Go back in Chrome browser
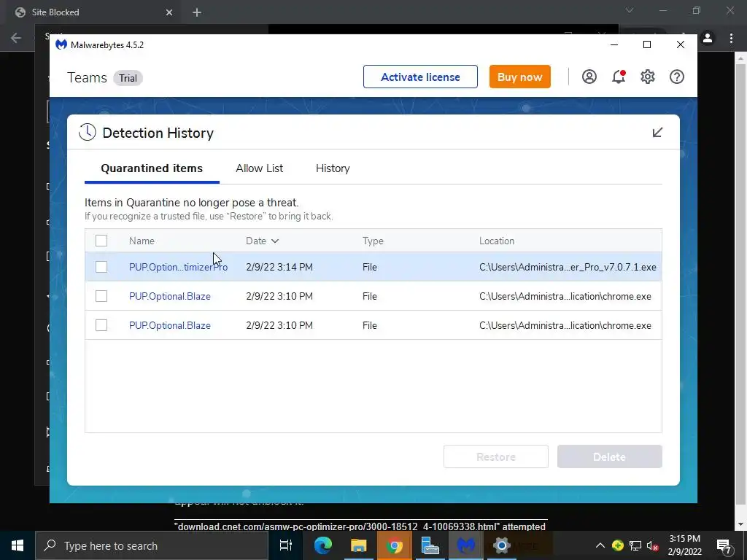 [x=16, y=38]
